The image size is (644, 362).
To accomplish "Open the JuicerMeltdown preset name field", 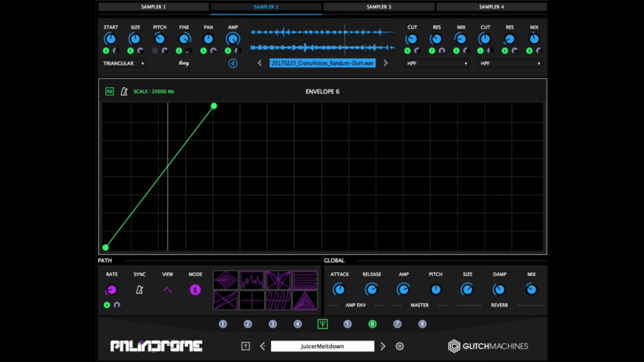I will coord(323,347).
